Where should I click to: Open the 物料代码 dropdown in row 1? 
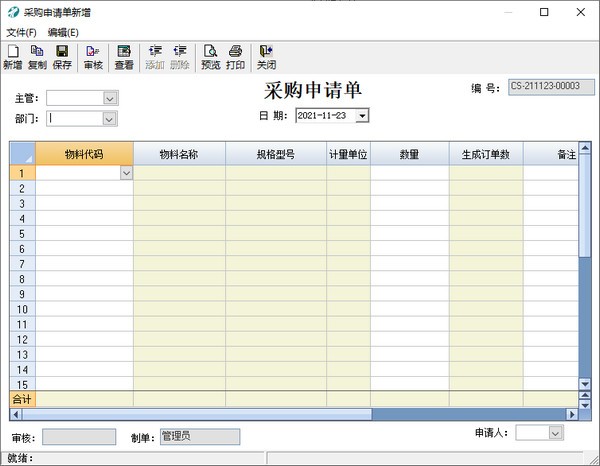click(126, 173)
